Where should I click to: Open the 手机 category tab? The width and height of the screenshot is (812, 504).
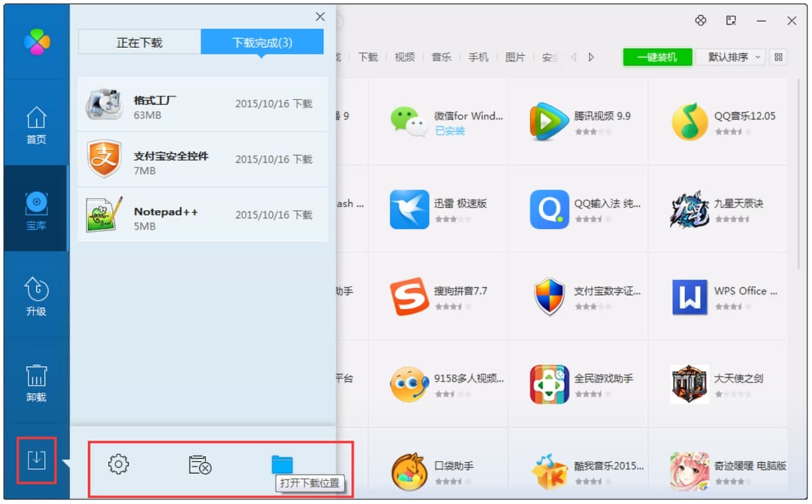478,57
